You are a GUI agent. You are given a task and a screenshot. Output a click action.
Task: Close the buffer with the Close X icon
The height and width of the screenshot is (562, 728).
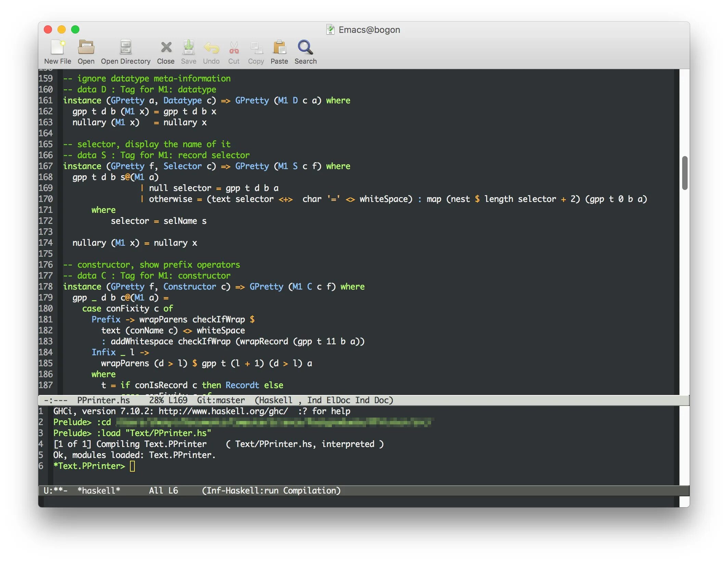pyautogui.click(x=166, y=48)
